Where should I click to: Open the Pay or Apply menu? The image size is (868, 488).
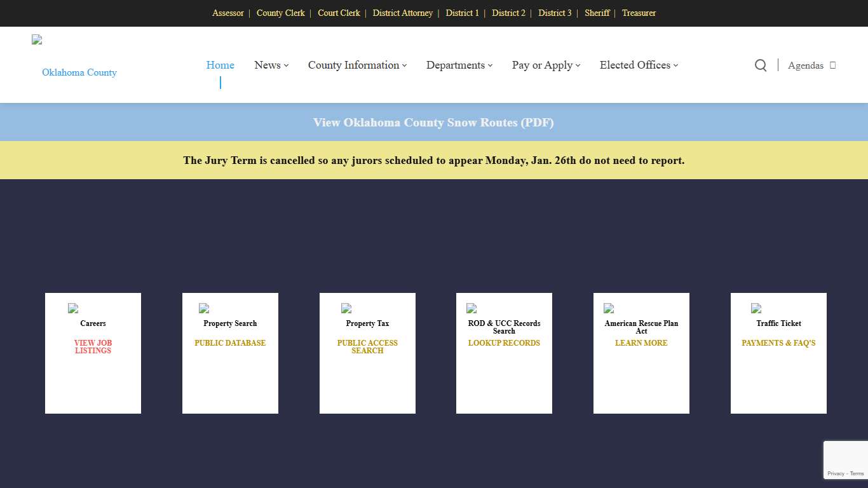(x=546, y=65)
